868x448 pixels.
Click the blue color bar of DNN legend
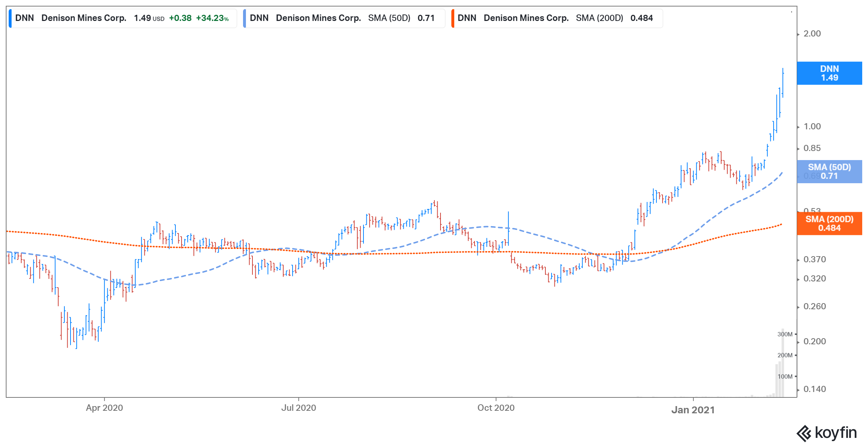[10, 18]
